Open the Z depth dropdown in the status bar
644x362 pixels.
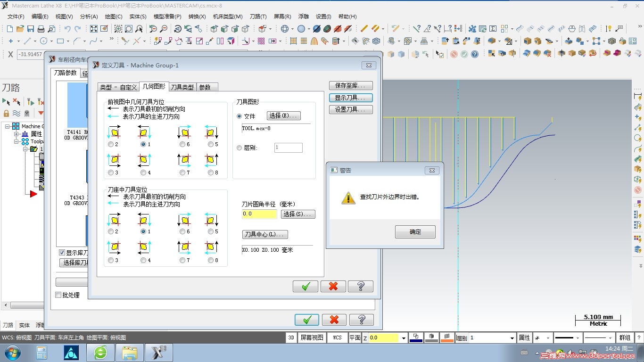coord(404,338)
